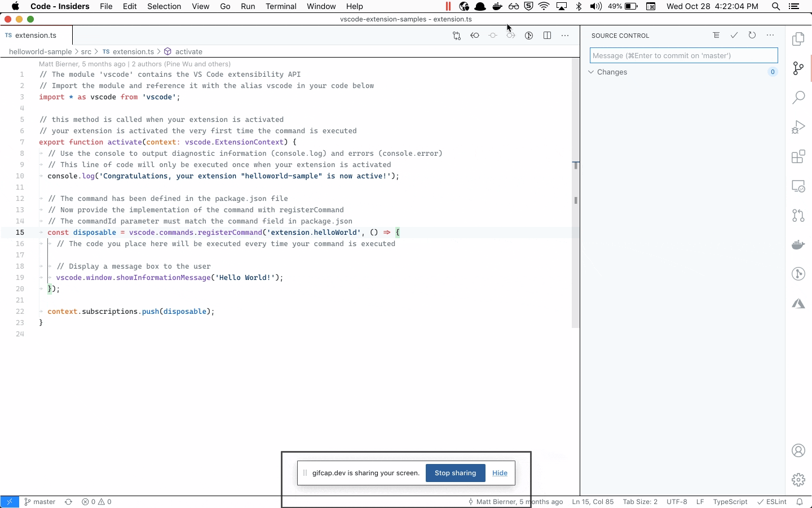Click the activate breadcrumb item
The height and width of the screenshot is (508, 812).
point(188,51)
